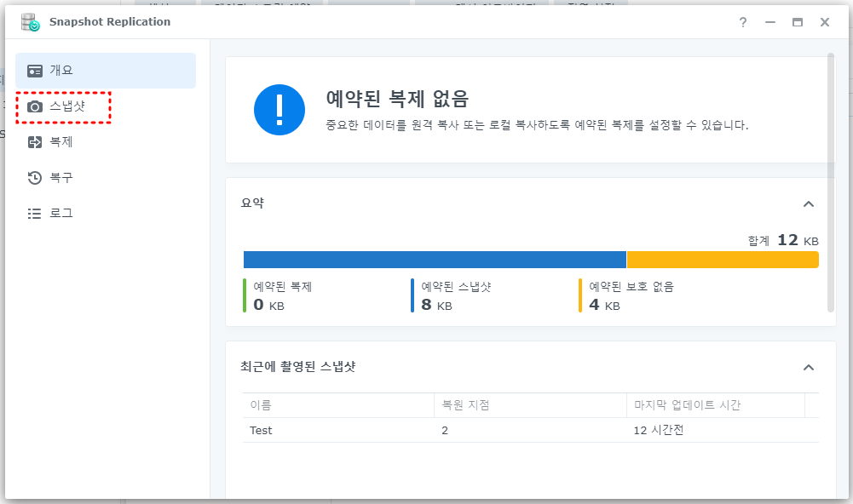Open the 로그 page from the sidebar
The height and width of the screenshot is (504, 853).
pyautogui.click(x=66, y=212)
